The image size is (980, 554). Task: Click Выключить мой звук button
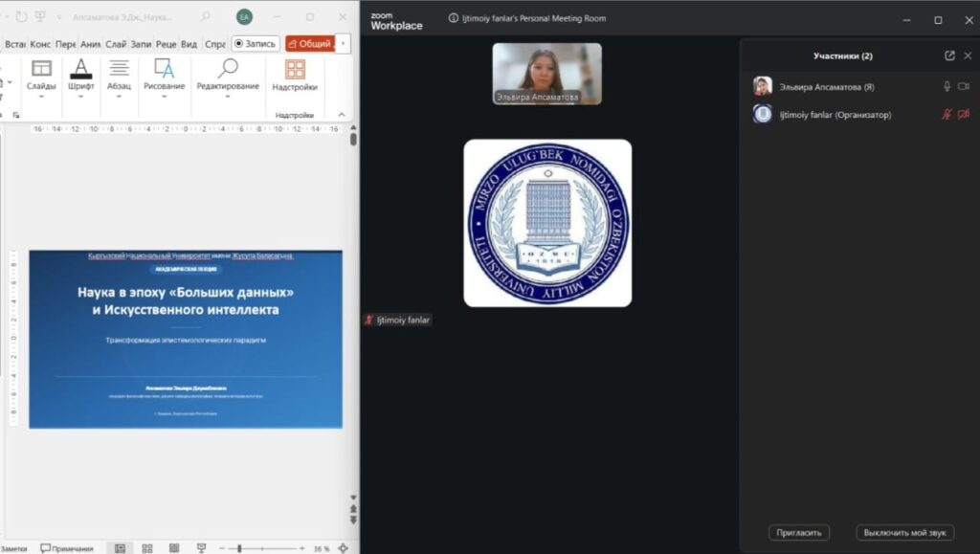[x=904, y=533]
